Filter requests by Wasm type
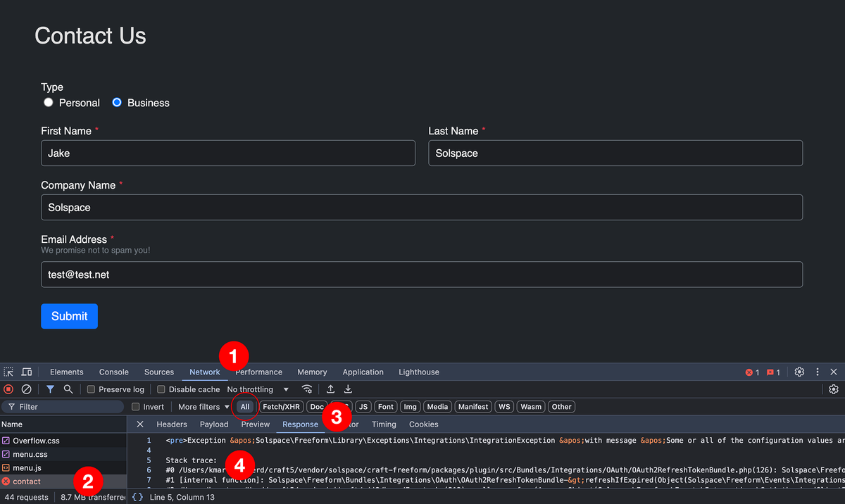The image size is (845, 504). coord(531,407)
